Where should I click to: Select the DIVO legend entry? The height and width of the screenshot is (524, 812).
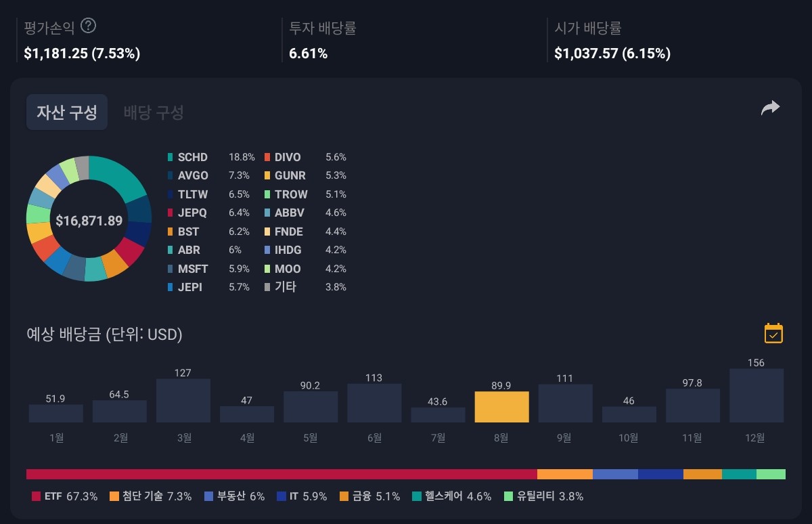pyautogui.click(x=305, y=157)
